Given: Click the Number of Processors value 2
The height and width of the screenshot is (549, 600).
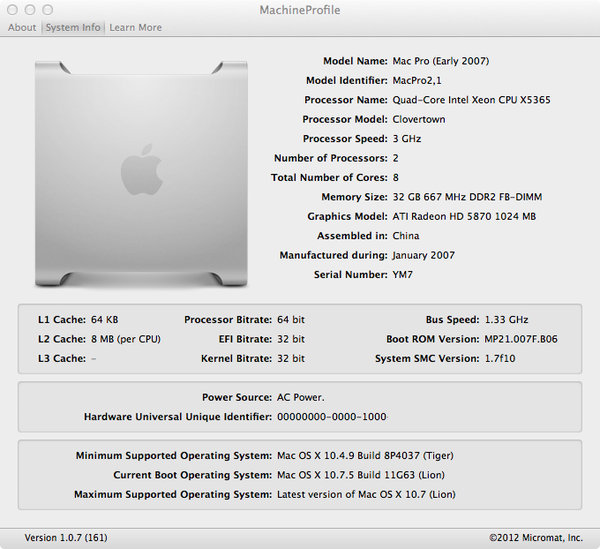Looking at the screenshot, I should coord(396,158).
